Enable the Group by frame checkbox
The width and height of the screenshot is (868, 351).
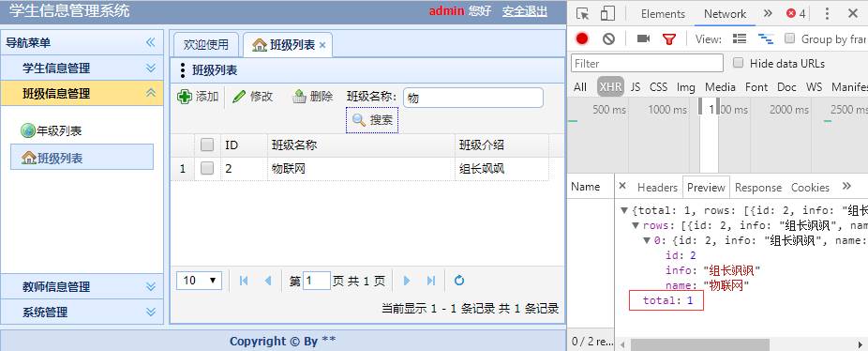point(790,38)
